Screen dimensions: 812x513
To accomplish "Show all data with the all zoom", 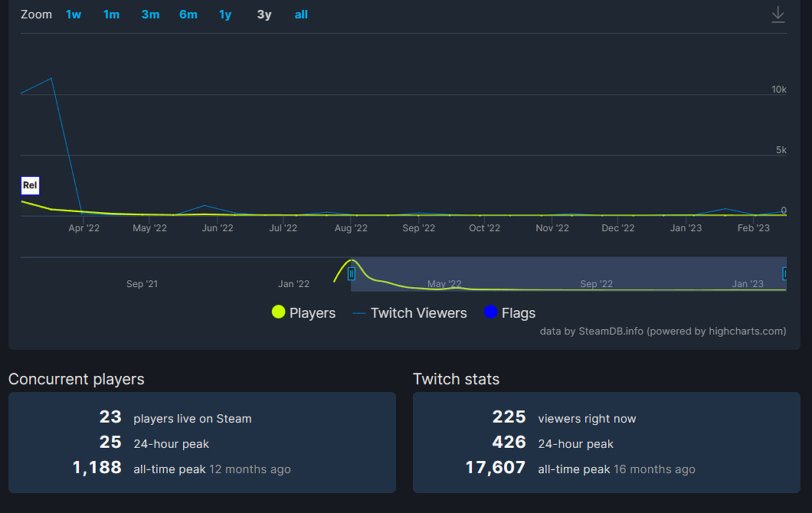I will click(301, 15).
